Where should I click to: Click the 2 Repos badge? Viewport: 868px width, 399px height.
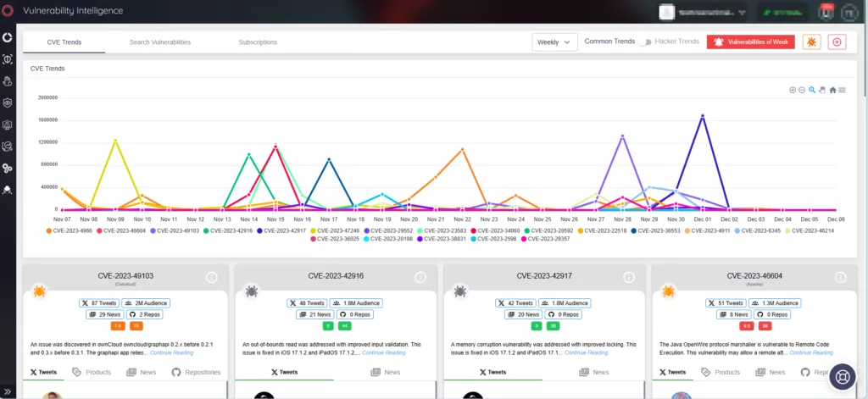[x=145, y=314]
